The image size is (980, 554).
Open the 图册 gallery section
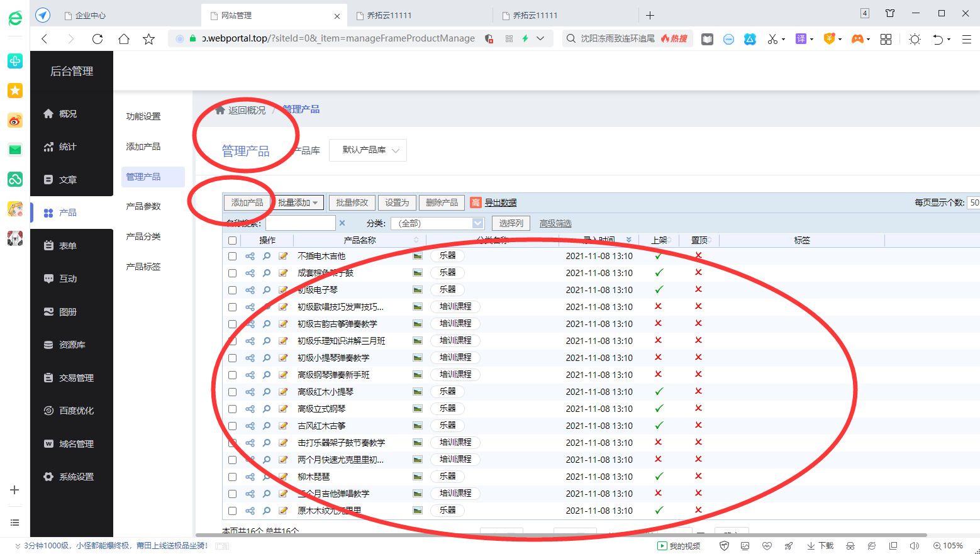tap(67, 311)
